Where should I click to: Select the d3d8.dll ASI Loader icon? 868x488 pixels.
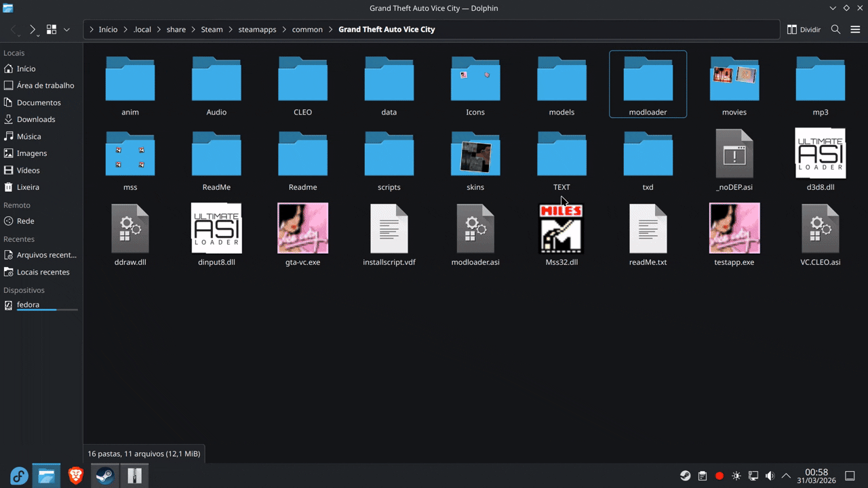821,153
